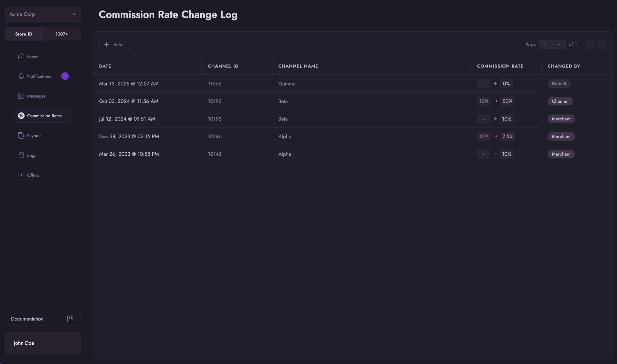Open the Acme Corp account dropdown
Screen dimensions: 617x364
coord(43,14)
